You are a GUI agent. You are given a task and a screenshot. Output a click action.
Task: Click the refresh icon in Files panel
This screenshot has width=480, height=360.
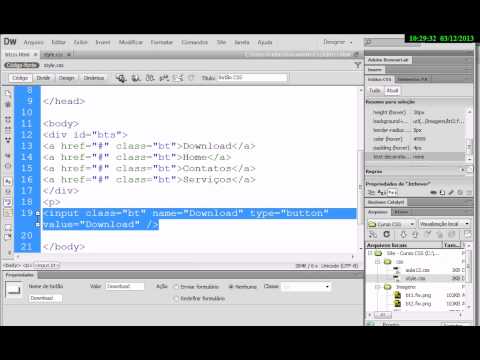click(x=387, y=234)
